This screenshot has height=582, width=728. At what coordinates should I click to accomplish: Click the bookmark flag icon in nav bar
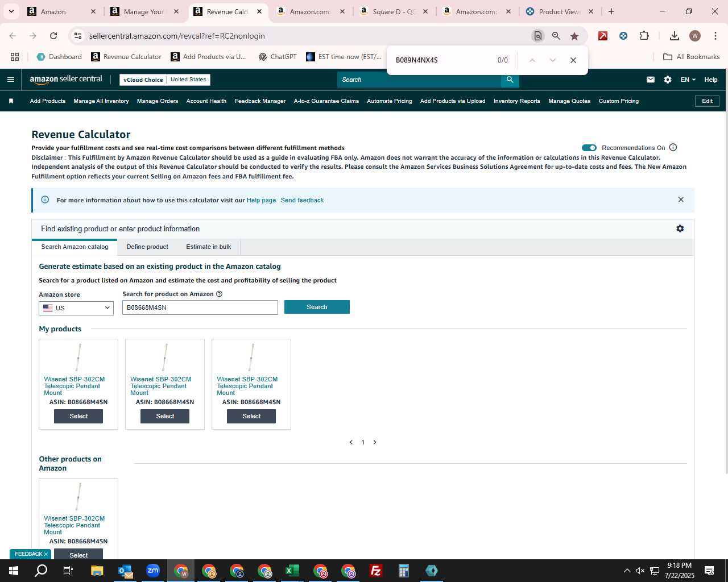11,101
